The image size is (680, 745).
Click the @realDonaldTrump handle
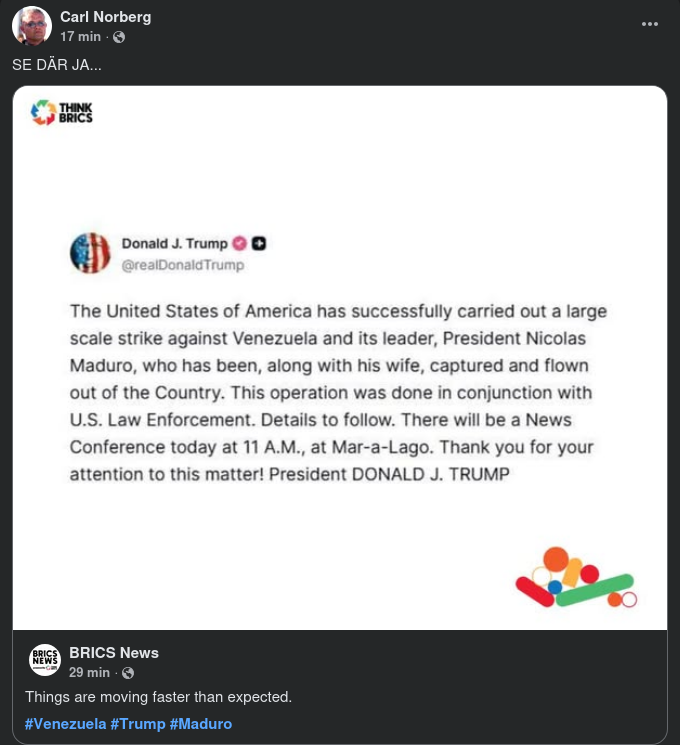[x=182, y=265]
